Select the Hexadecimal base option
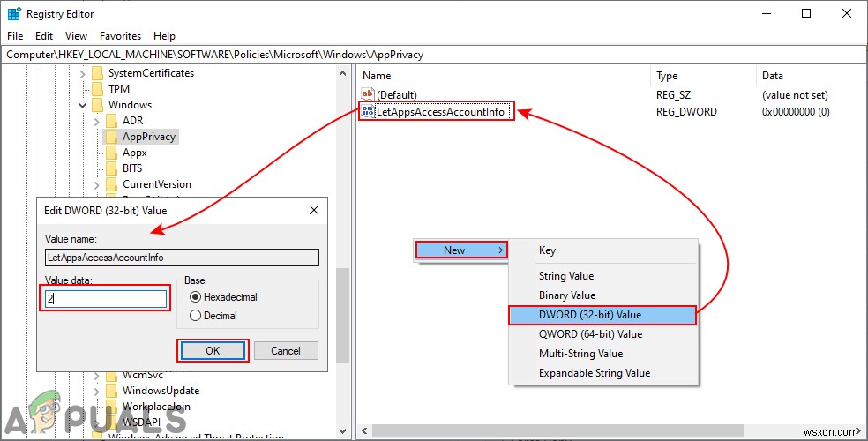This screenshot has width=868, height=441. (x=195, y=297)
